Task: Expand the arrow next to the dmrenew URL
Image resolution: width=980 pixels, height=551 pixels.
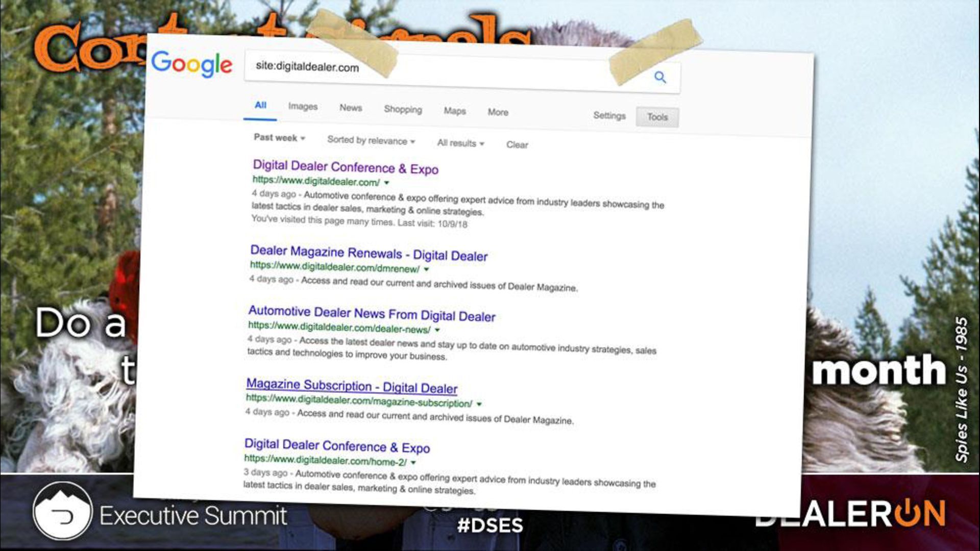Action: 427,269
